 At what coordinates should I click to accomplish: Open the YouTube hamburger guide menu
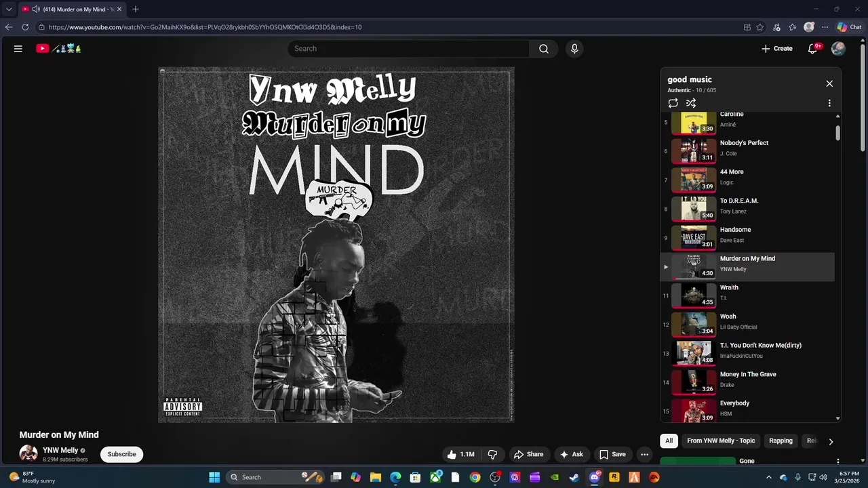18,49
